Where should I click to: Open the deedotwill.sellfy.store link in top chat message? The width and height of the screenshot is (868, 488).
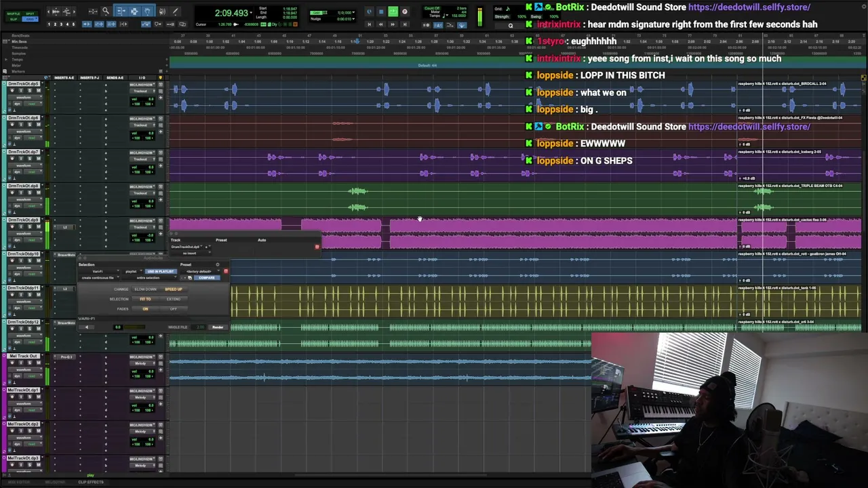tap(749, 7)
